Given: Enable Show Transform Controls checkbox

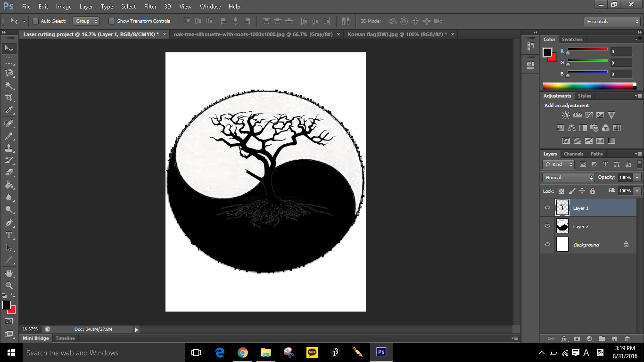Looking at the screenshot, I should click(x=112, y=21).
